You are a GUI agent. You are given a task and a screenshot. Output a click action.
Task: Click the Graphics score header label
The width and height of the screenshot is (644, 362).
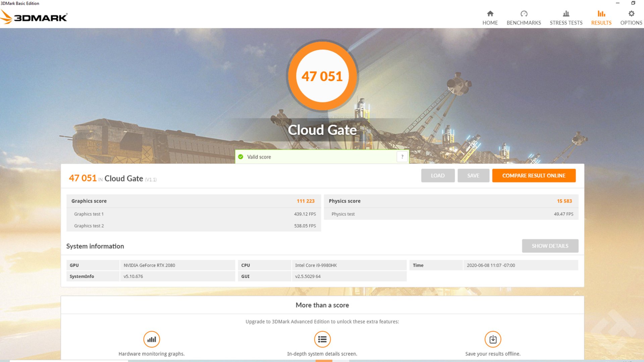coord(89,201)
